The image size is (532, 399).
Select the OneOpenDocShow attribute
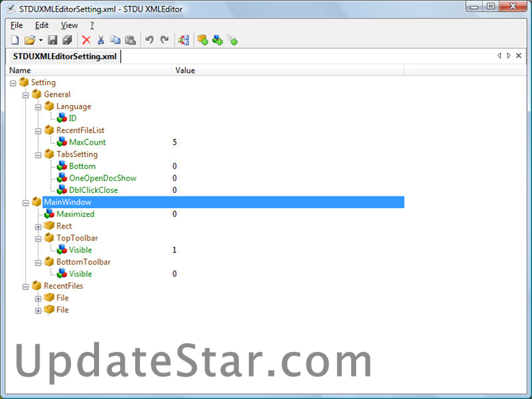[x=103, y=178]
